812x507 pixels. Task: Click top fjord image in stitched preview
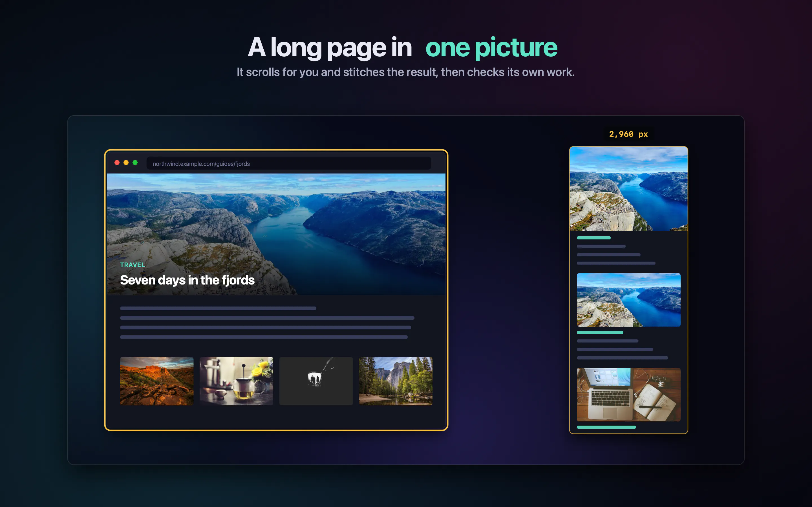tap(628, 189)
